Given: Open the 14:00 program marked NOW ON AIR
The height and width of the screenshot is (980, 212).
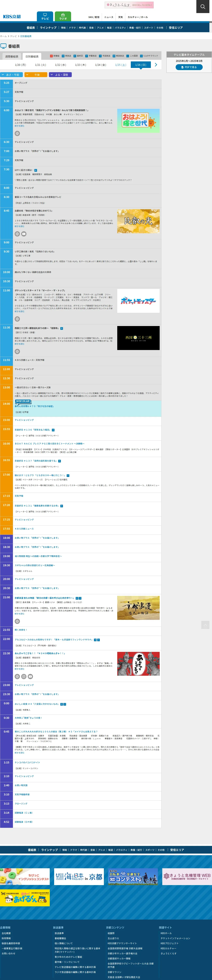Looking at the screenshot, I should tap(34, 406).
